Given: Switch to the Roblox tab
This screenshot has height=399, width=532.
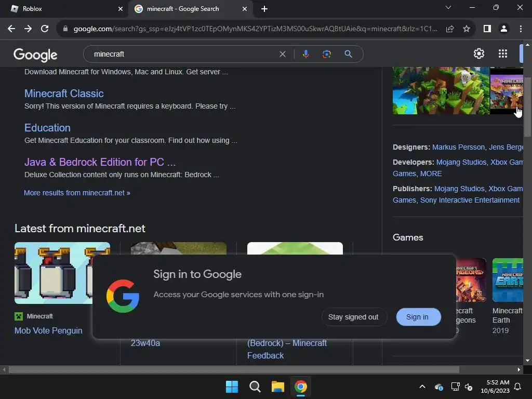Looking at the screenshot, I should (64, 9).
